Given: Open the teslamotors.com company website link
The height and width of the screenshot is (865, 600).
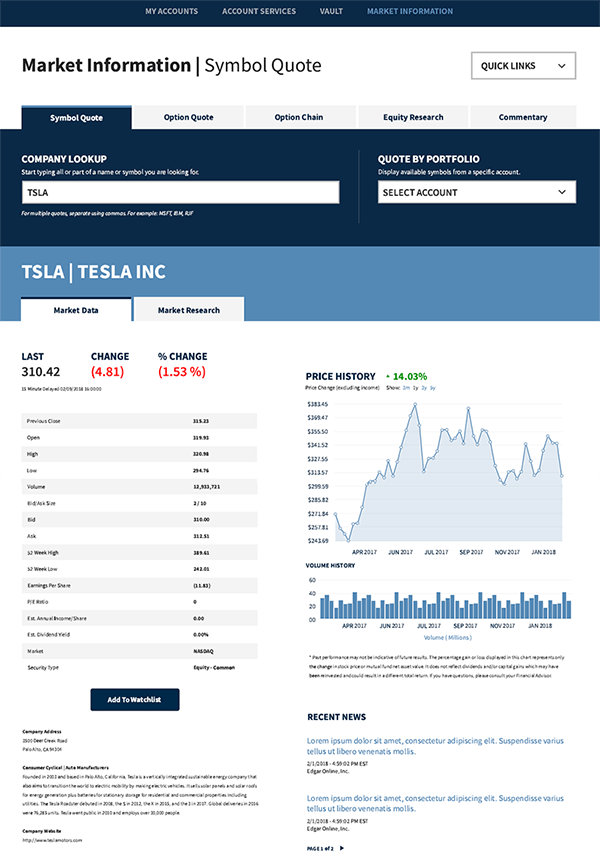Looking at the screenshot, I should point(52,840).
